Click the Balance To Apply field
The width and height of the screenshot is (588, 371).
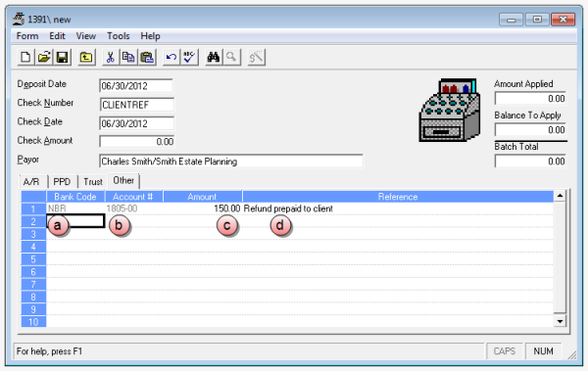530,129
